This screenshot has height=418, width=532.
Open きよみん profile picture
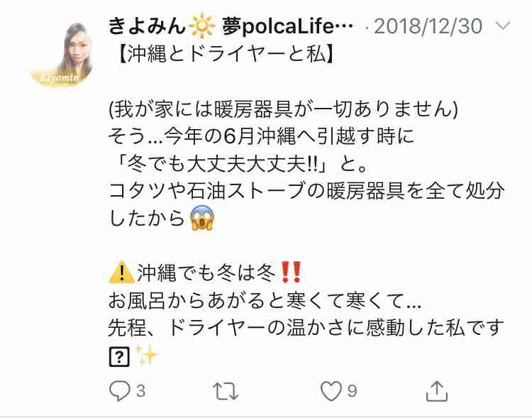click(x=62, y=55)
